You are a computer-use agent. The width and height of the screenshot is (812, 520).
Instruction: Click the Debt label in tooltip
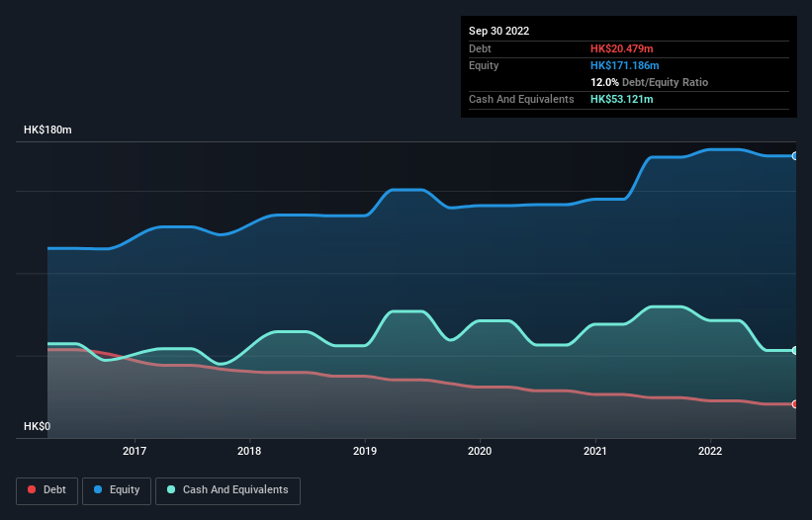pos(480,48)
